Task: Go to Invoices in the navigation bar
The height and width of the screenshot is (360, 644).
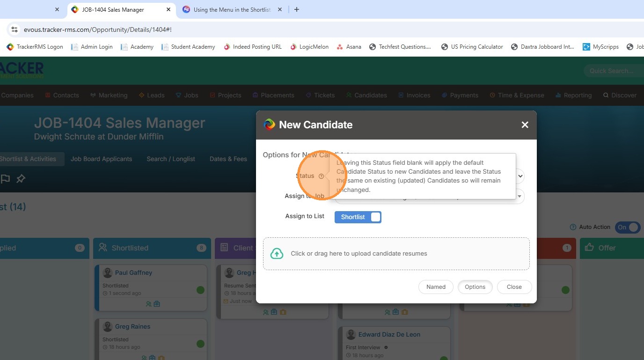Action: point(414,95)
